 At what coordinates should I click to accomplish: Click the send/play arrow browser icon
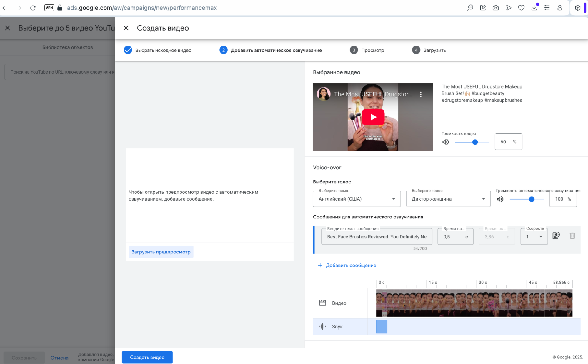click(509, 8)
